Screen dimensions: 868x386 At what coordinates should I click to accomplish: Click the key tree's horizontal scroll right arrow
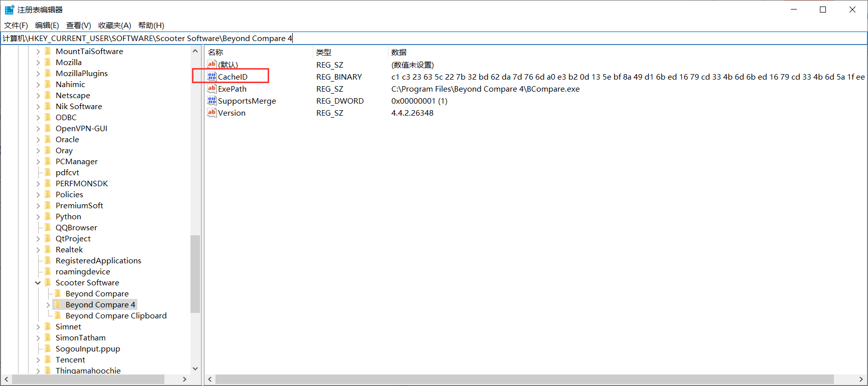coord(184,379)
